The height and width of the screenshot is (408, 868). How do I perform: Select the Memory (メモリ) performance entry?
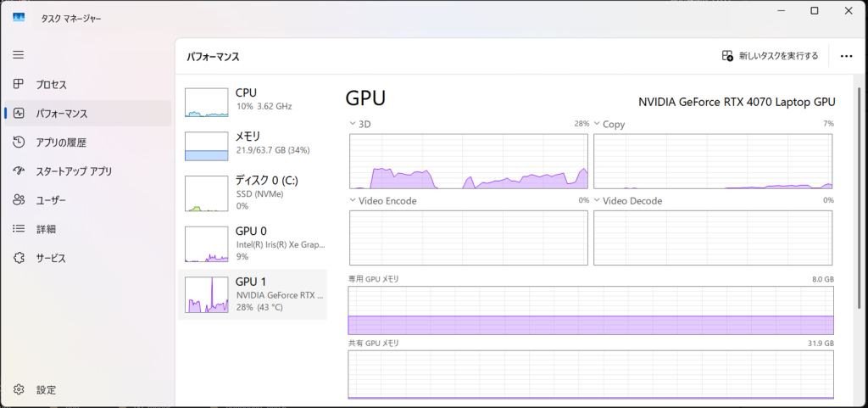click(x=254, y=143)
